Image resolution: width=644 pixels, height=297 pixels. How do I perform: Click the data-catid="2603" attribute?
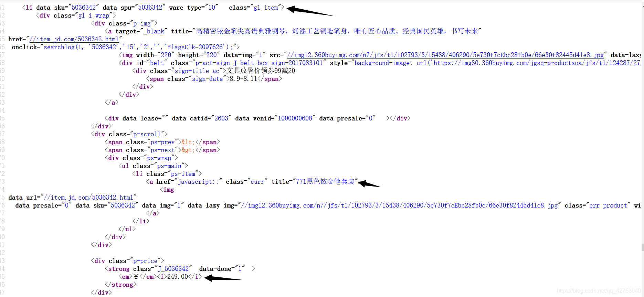tap(202, 118)
